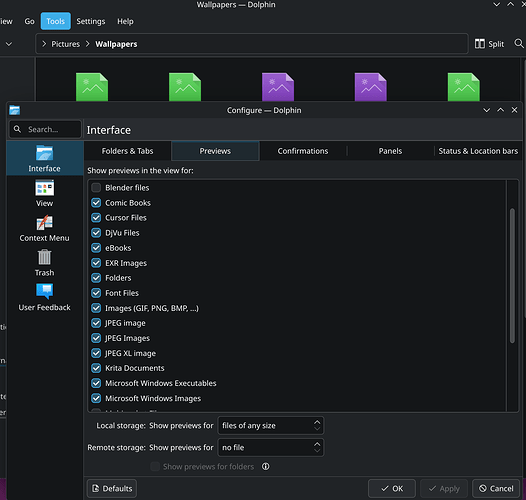The image size is (526, 500).
Task: Select the second purple image file in Wallpapers
Action: [371, 87]
